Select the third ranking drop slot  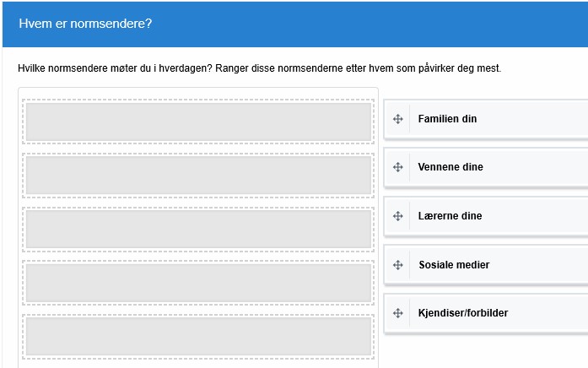click(x=198, y=229)
